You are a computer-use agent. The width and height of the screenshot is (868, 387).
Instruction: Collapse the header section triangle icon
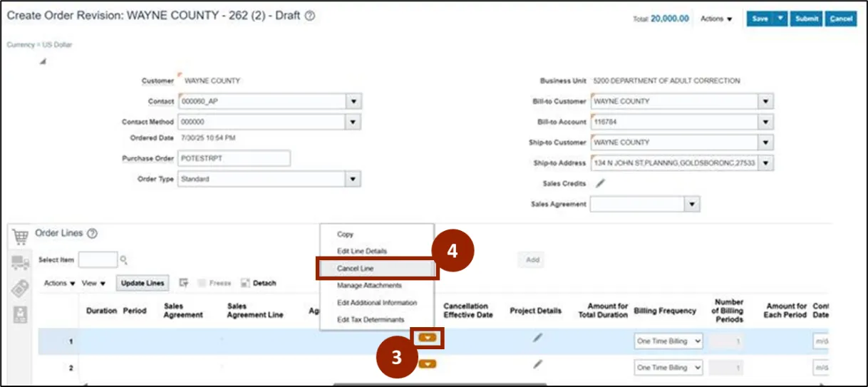pyautogui.click(x=42, y=61)
